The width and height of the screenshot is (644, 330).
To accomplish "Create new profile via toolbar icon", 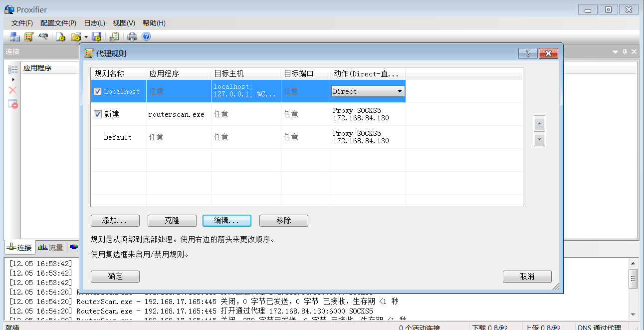I will 61,36.
